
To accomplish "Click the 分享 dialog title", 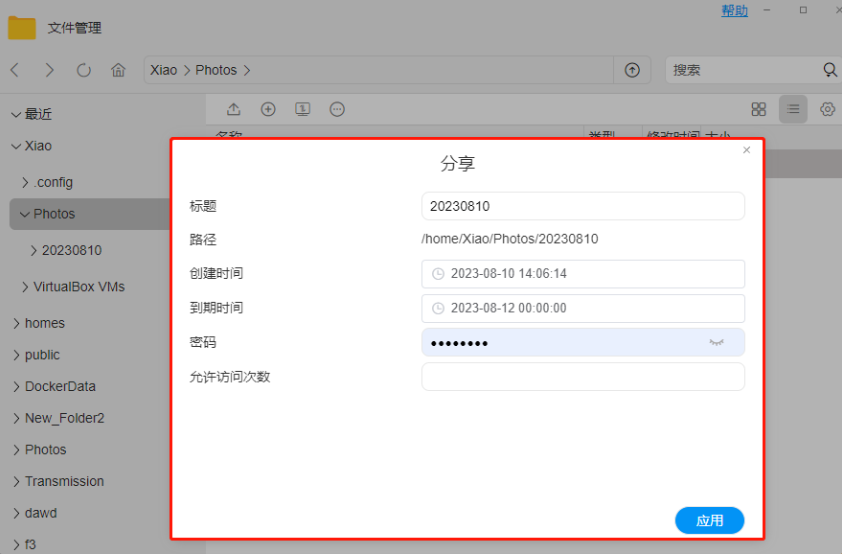I will [x=458, y=163].
